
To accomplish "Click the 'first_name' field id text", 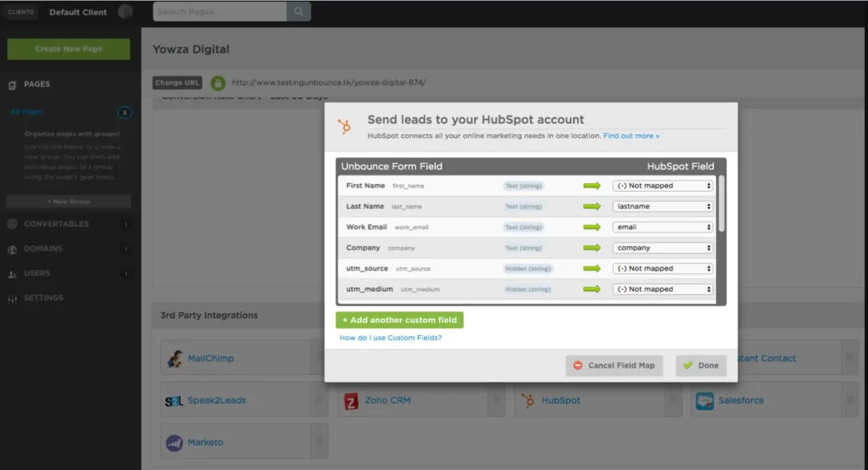I will 408,187.
